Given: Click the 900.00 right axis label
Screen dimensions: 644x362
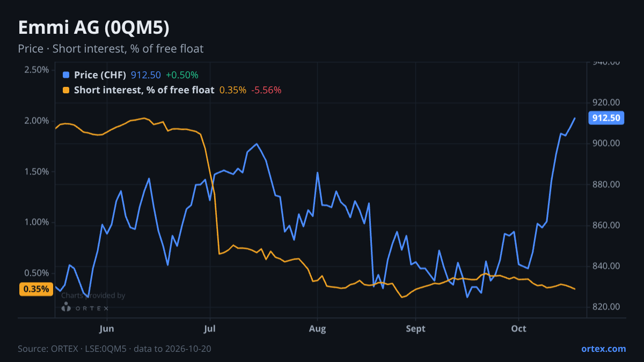Looking at the screenshot, I should click(606, 143).
